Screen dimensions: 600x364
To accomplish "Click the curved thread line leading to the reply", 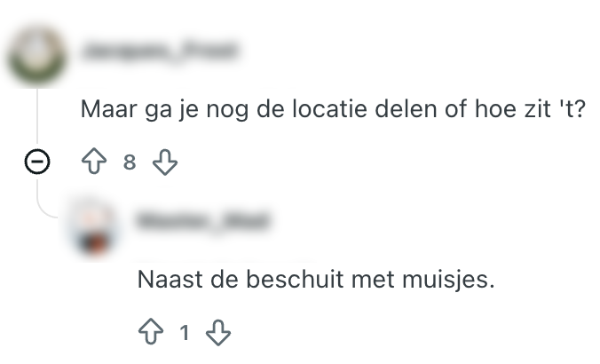I will coord(46,209).
